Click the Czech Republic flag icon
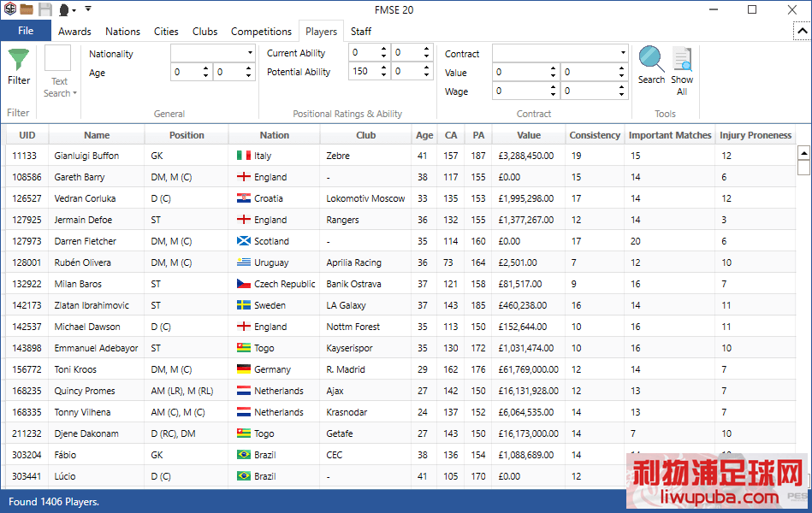 (x=244, y=284)
